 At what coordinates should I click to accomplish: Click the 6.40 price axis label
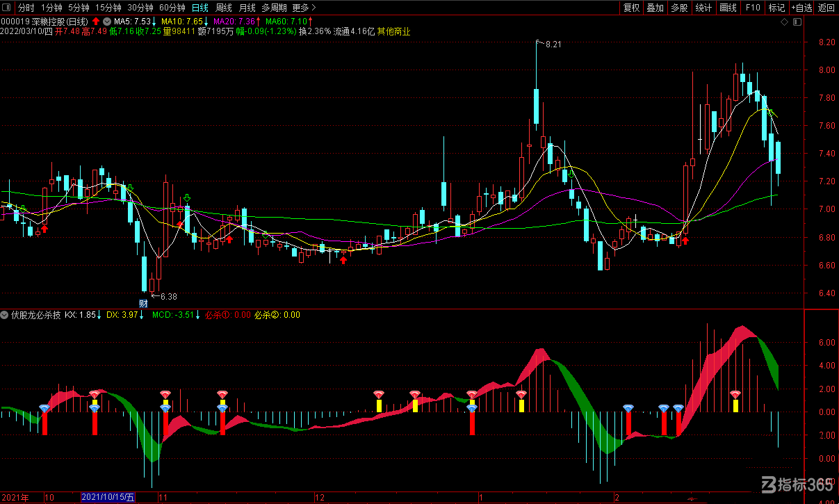(x=826, y=293)
